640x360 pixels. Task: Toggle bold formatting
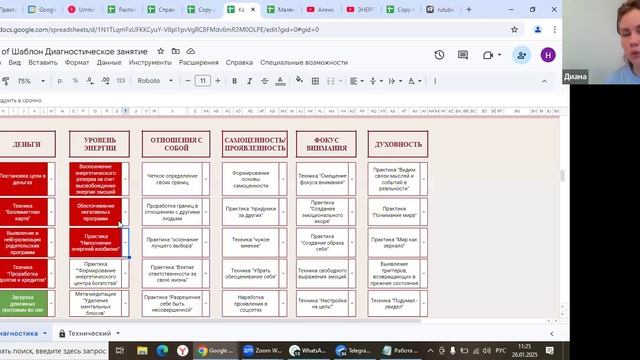click(234, 81)
